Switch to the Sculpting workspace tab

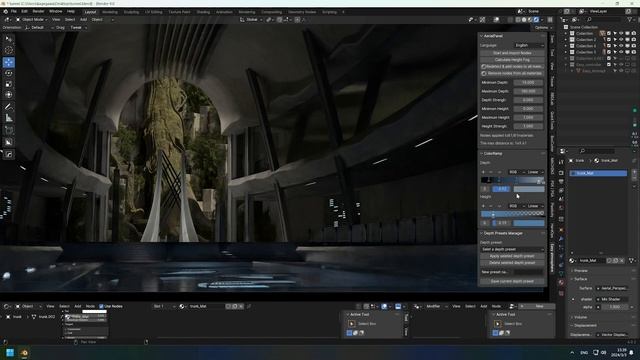pyautogui.click(x=131, y=12)
